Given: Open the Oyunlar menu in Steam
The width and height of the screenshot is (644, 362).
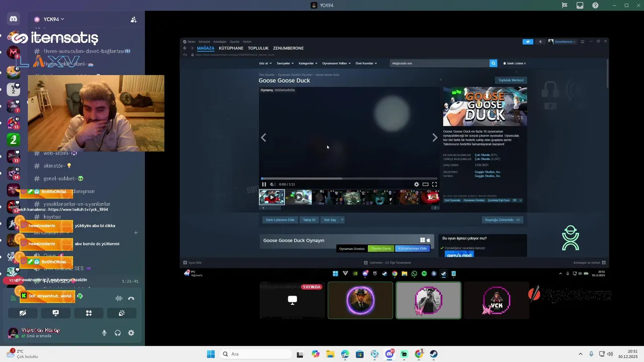Looking at the screenshot, I should pos(234,42).
